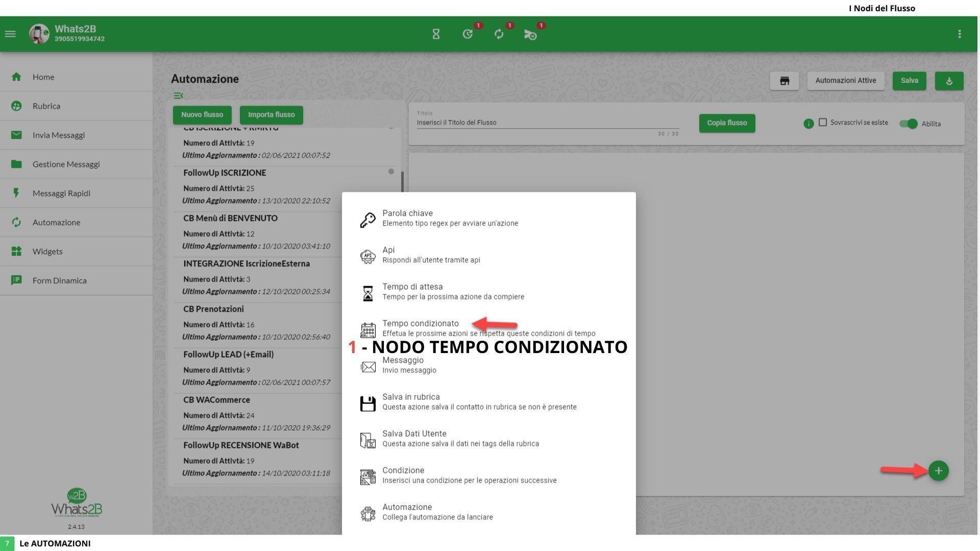Image resolution: width=980 pixels, height=551 pixels.
Task: Select Api node type
Action: 489,255
